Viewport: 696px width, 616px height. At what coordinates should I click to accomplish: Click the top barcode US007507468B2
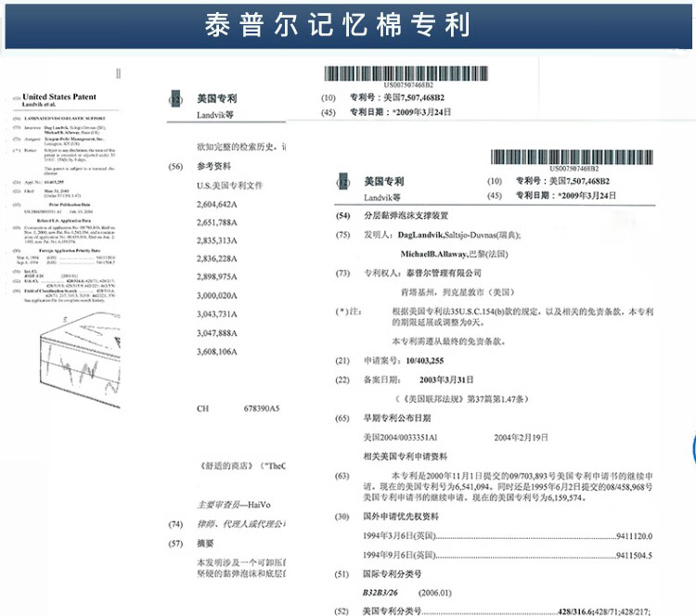click(x=406, y=73)
